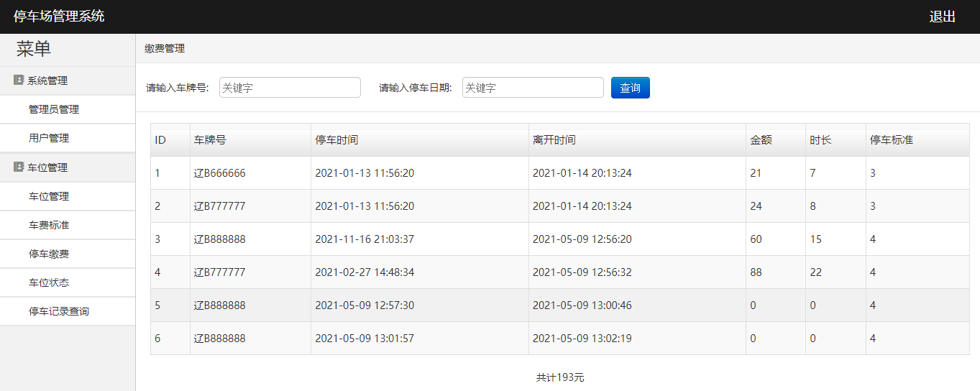Select plate 辽B888888 in row 6

point(219,339)
